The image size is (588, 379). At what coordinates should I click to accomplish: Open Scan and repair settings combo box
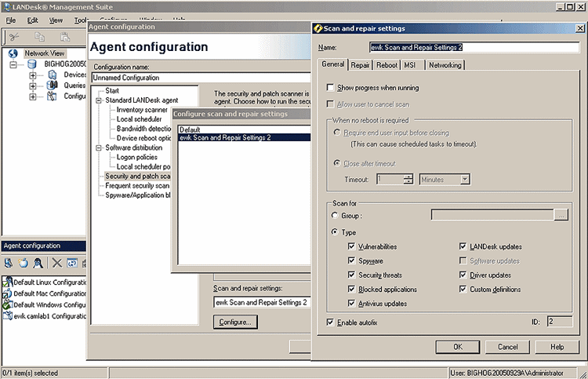(x=262, y=302)
